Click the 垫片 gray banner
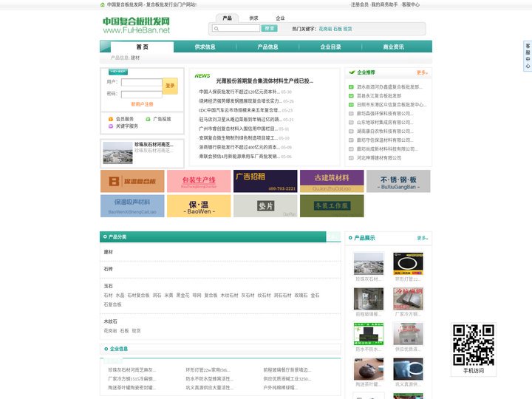 (265, 206)
